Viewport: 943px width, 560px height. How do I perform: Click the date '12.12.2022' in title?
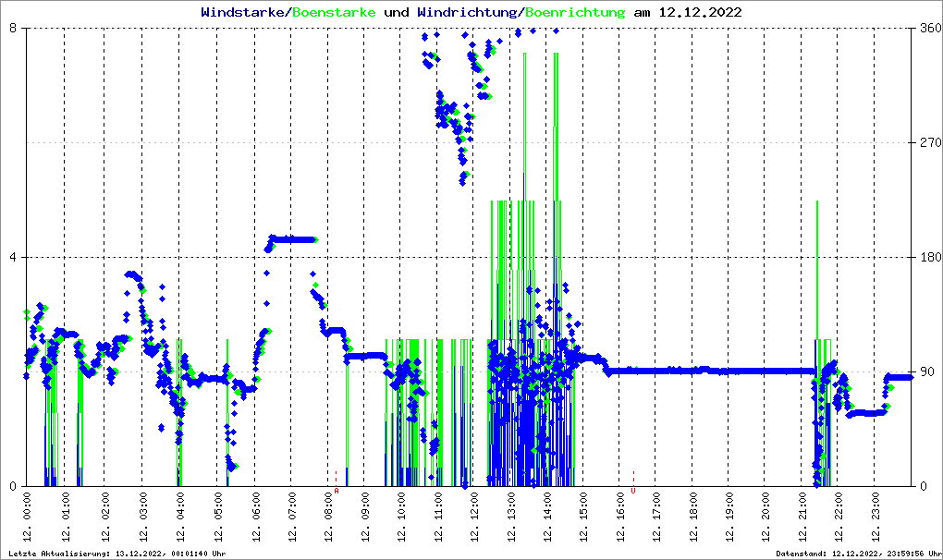click(701, 12)
